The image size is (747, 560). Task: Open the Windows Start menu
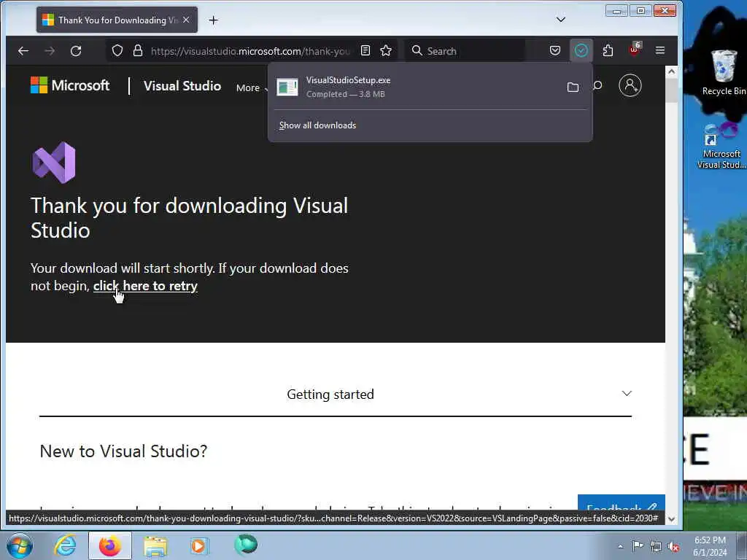[x=20, y=546]
